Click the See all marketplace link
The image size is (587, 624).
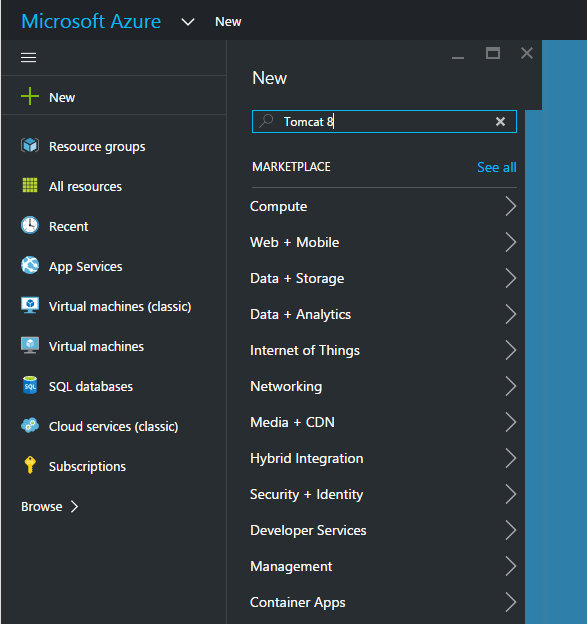pos(497,167)
